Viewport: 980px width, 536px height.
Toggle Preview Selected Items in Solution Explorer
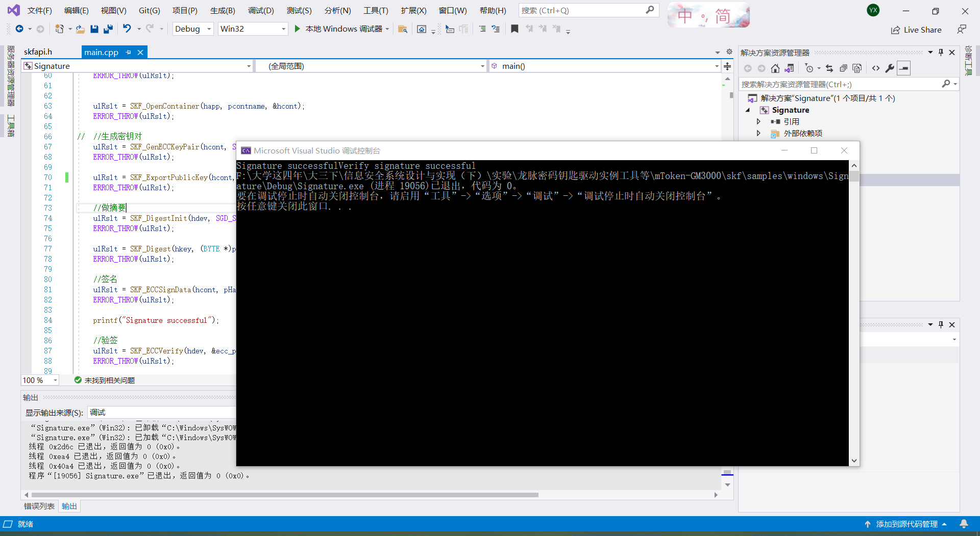click(x=904, y=68)
